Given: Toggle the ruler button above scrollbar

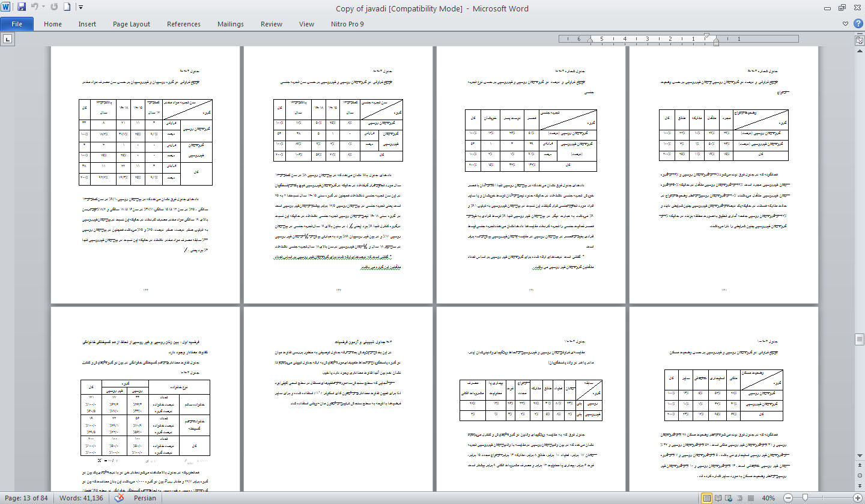Looking at the screenshot, I should (x=859, y=40).
